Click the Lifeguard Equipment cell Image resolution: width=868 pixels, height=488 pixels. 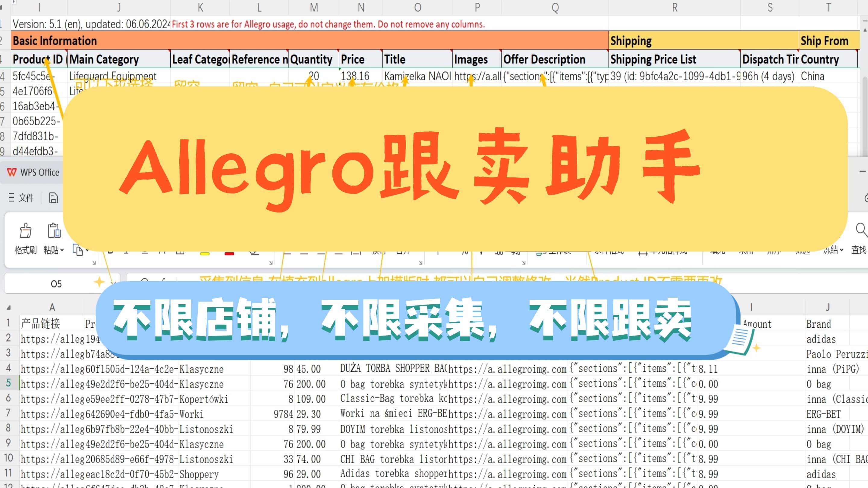pos(119,76)
